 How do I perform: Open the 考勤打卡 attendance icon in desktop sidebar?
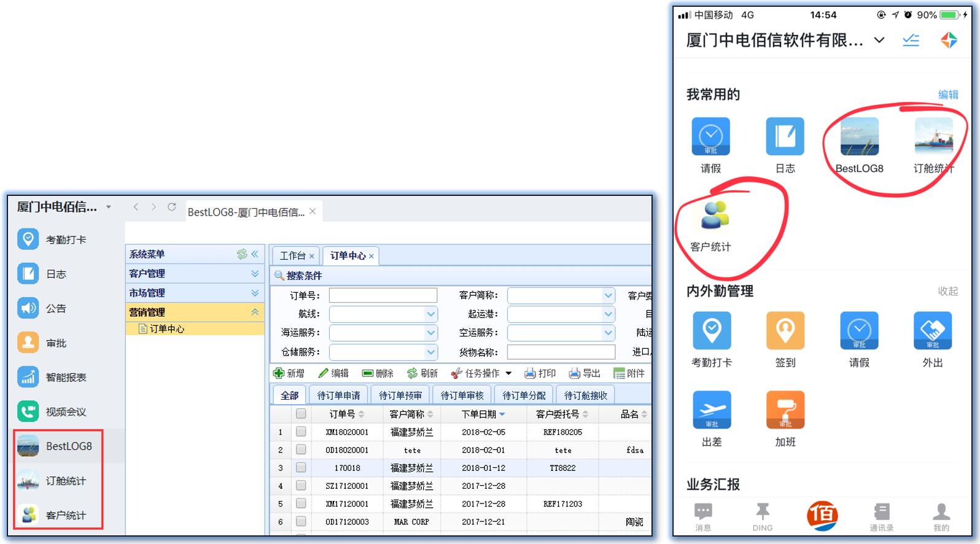(x=28, y=239)
